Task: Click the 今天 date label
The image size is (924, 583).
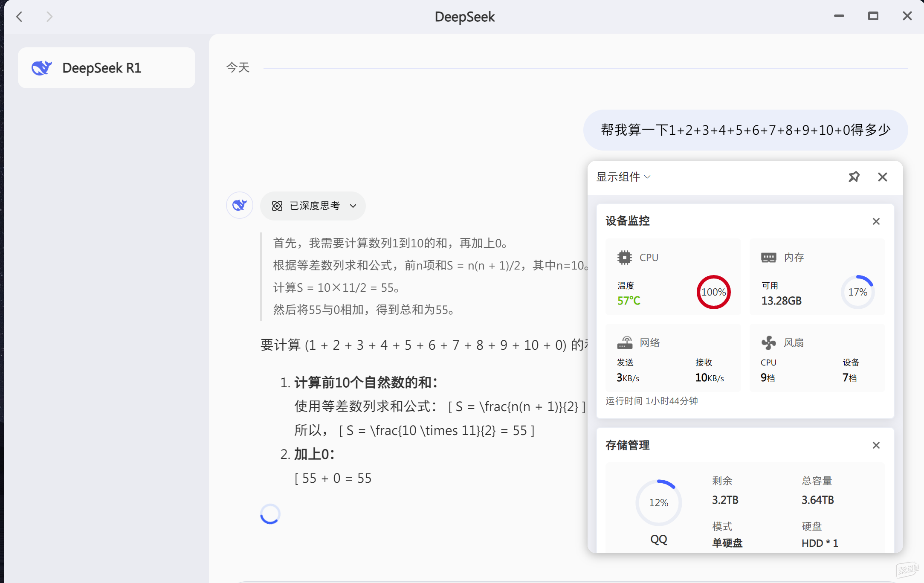Action: tap(238, 67)
